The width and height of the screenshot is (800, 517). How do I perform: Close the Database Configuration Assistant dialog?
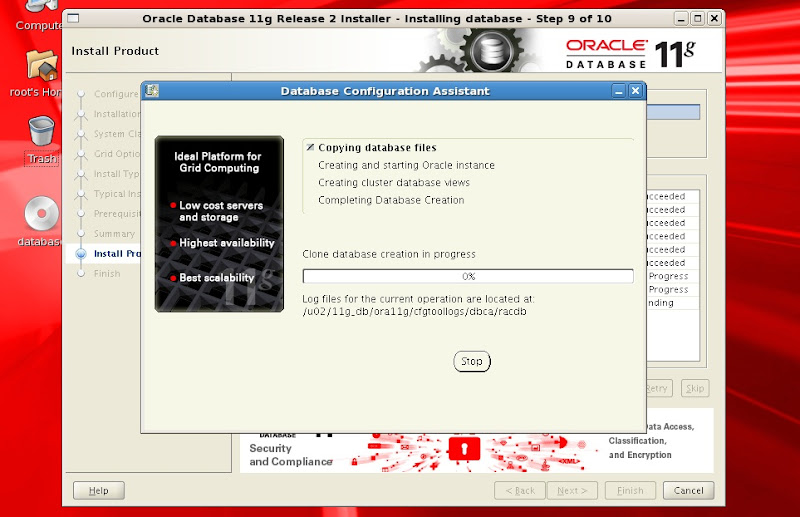(x=635, y=91)
